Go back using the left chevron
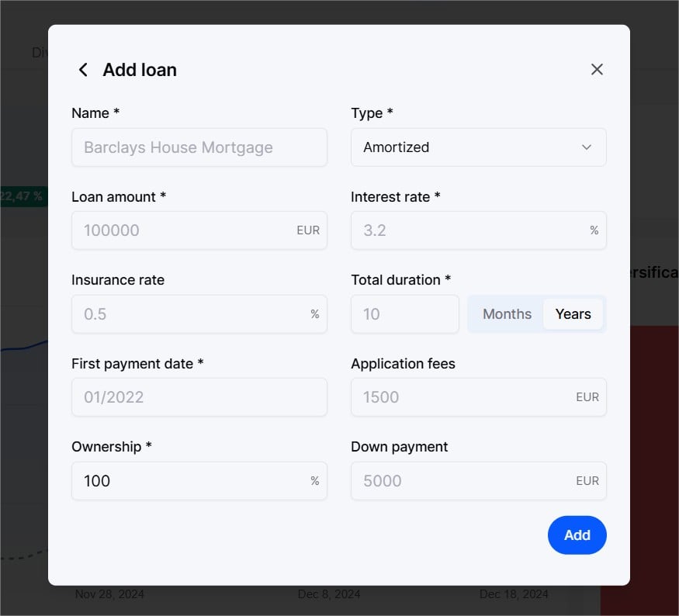 tap(83, 70)
